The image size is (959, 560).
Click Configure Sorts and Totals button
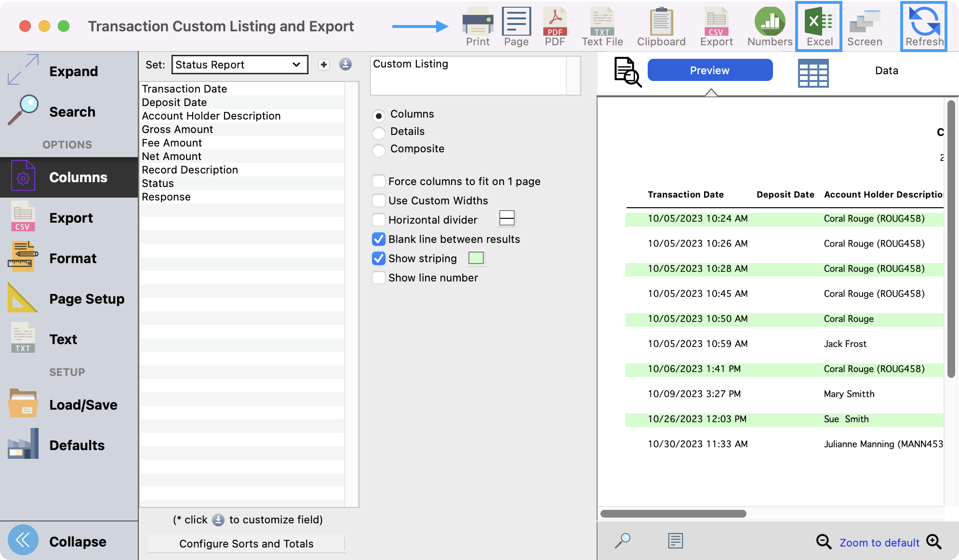(x=246, y=544)
